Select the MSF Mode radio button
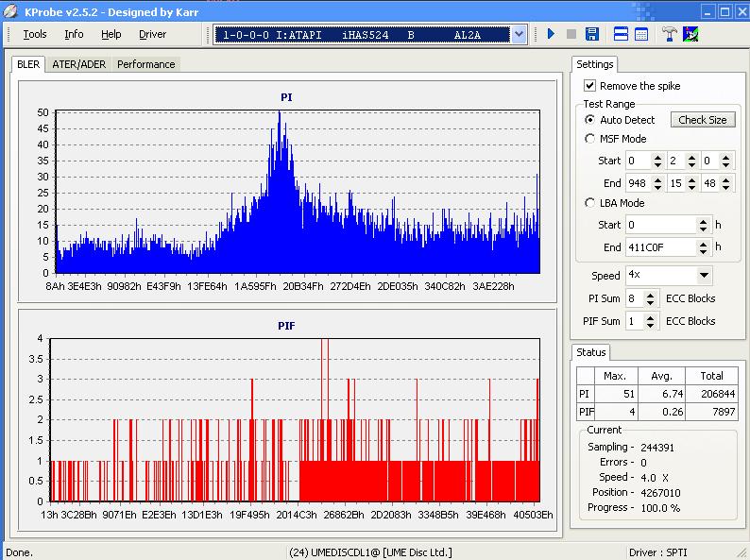The image size is (750, 560). pyautogui.click(x=590, y=139)
